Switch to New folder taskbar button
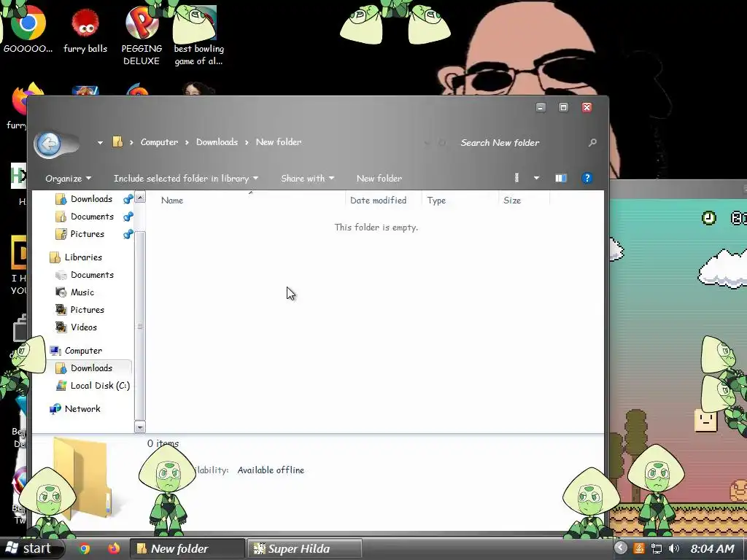This screenshot has width=747, height=560. (187, 548)
